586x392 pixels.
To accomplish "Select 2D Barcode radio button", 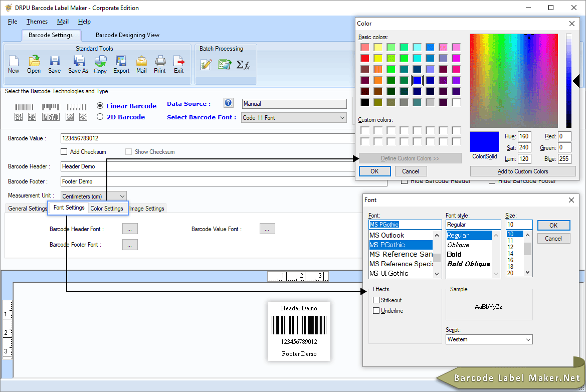I will pos(100,117).
